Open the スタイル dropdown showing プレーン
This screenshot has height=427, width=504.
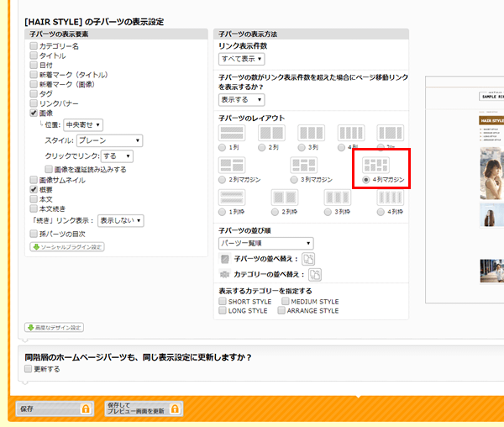(108, 140)
